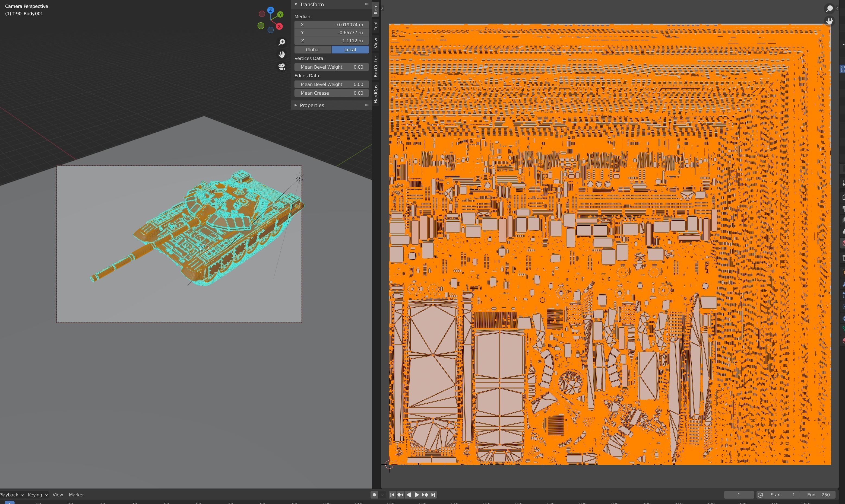Click the UV editor zoom magnifier icon
Screen dimensions: 845x504
829,8
